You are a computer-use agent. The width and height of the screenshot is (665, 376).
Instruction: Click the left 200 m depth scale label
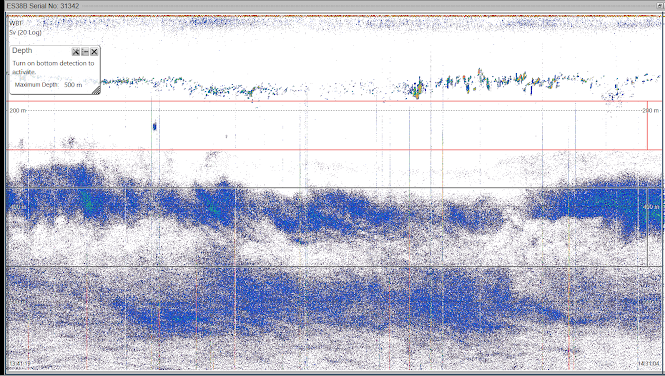(x=17, y=111)
